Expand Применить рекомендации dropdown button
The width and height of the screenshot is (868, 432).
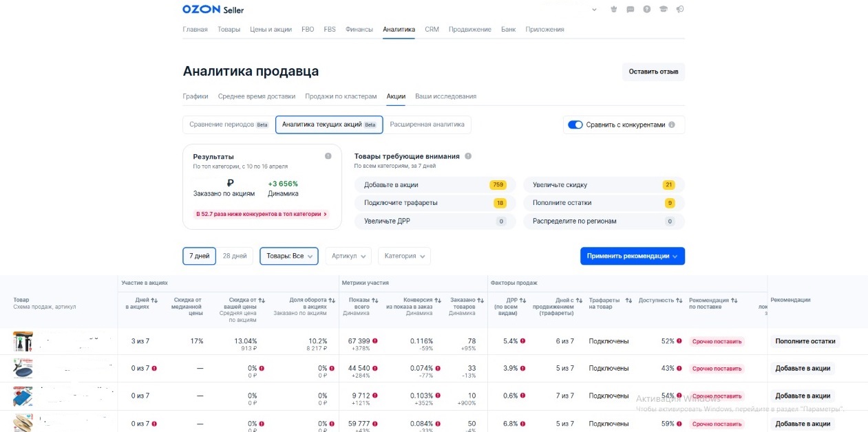[x=633, y=256]
